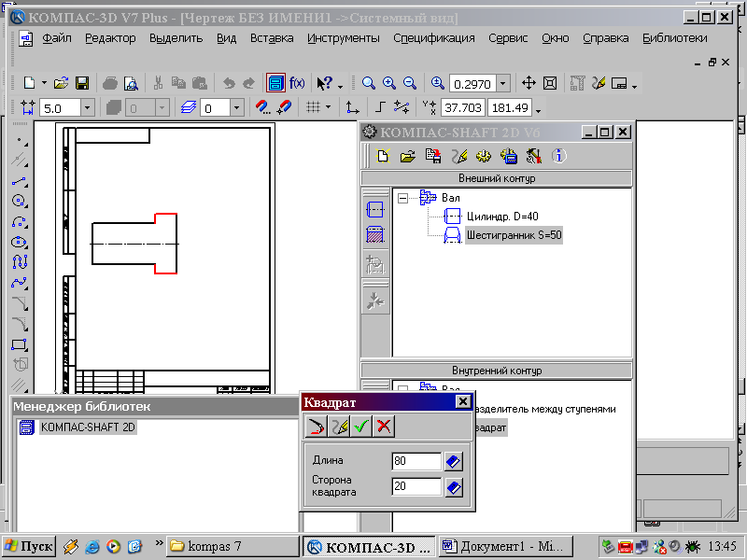747x560 pixels.
Task: Switch to kompas 7 taskbar folder
Action: coord(233,546)
